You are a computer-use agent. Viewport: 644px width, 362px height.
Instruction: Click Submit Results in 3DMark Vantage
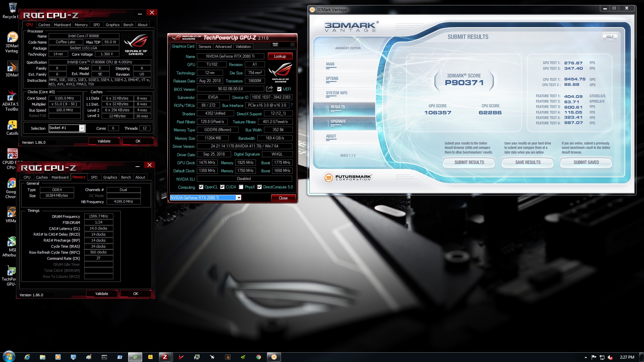coord(469,162)
